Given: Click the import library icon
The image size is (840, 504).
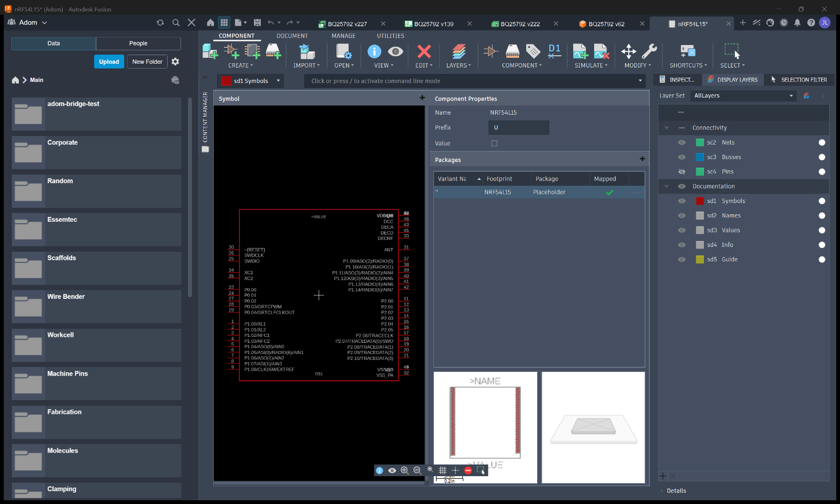Looking at the screenshot, I should point(306,51).
